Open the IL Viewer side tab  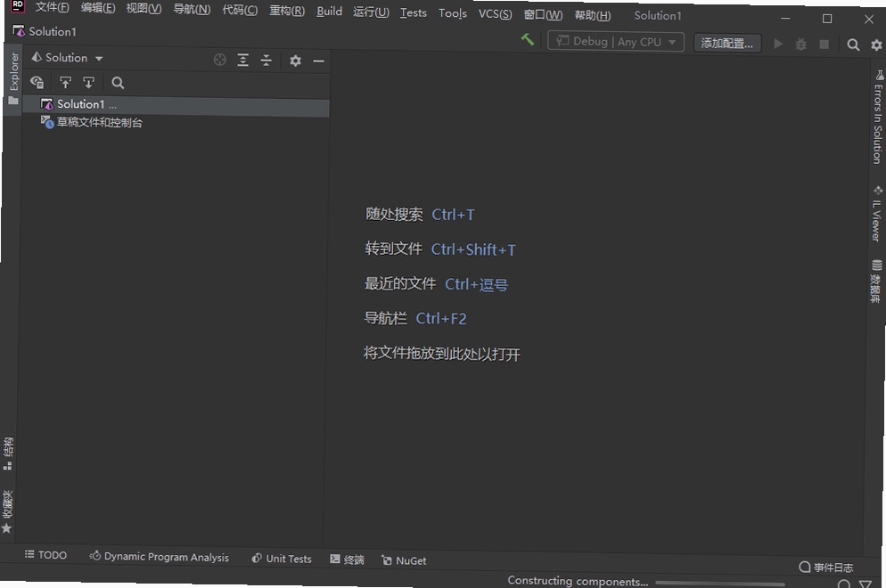(877, 214)
